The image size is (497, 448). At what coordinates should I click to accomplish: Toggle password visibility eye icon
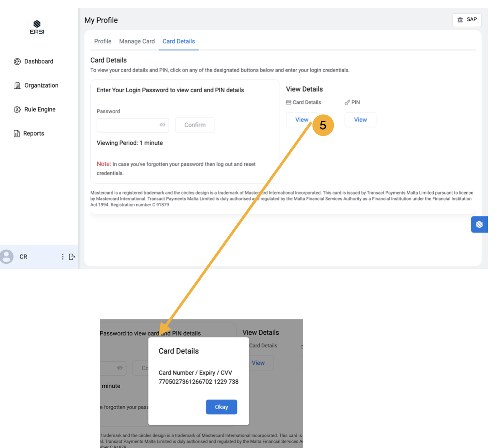point(162,125)
